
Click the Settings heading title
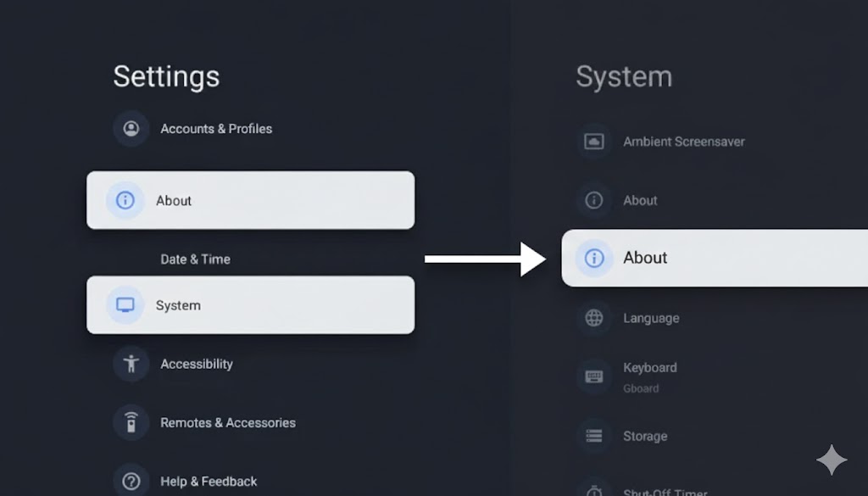point(166,76)
